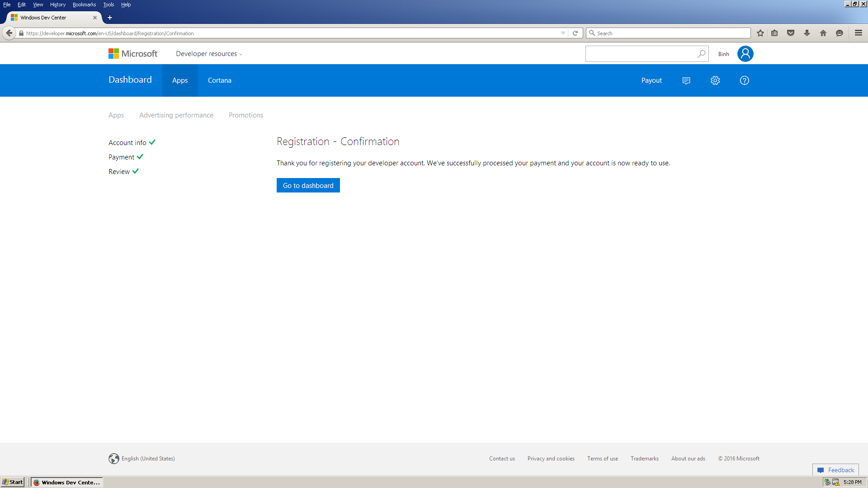868x488 pixels.
Task: Open the dashboard settings gear icon
Action: [x=715, y=80]
